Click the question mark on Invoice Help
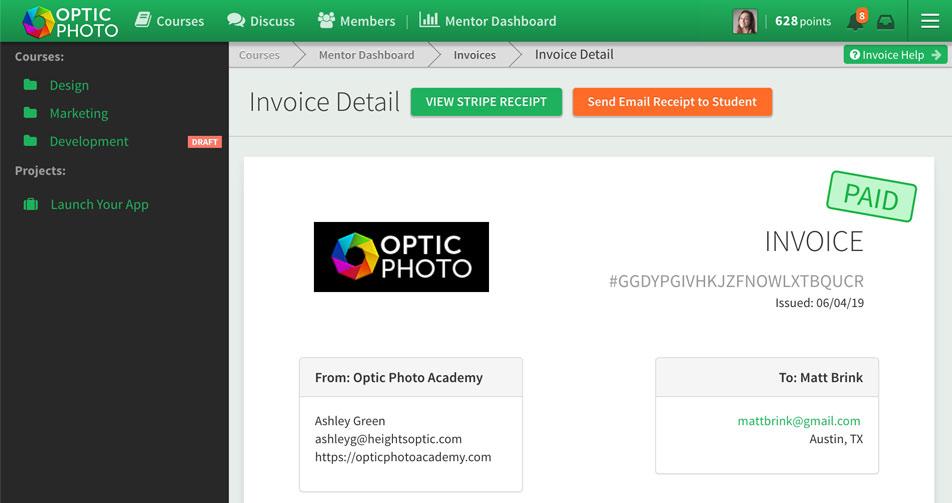 tap(855, 55)
